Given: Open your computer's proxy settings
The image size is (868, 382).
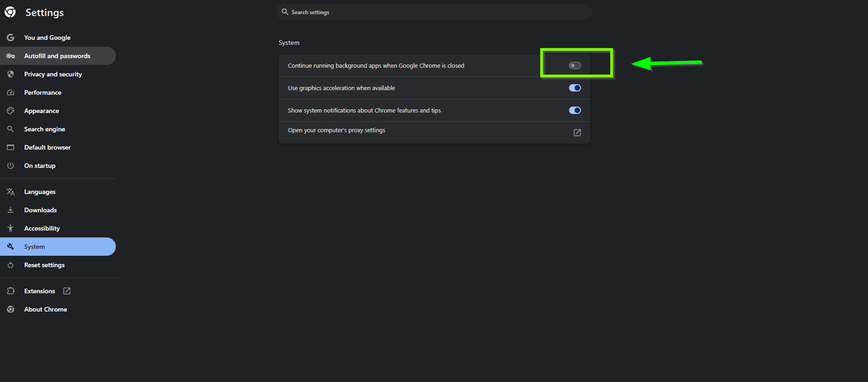Looking at the screenshot, I should [434, 132].
